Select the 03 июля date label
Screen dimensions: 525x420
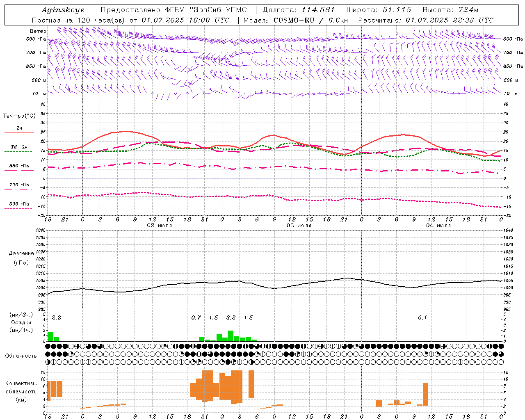[x=299, y=226]
